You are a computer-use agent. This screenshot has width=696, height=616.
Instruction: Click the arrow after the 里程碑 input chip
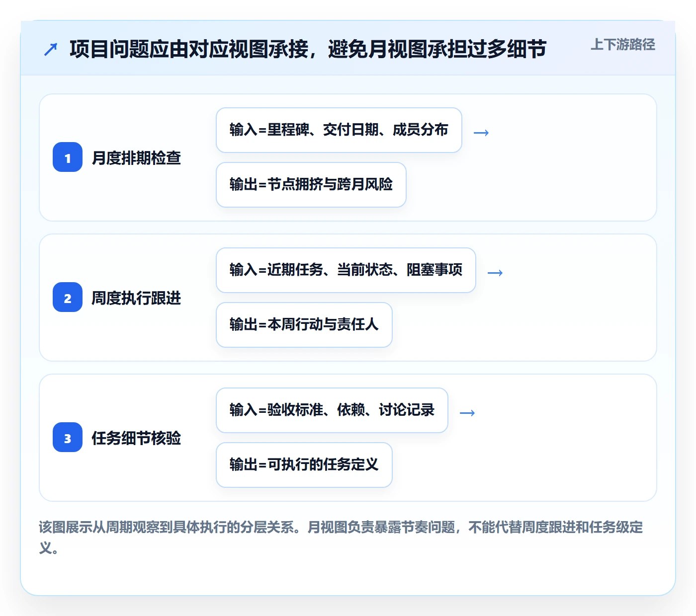(x=481, y=132)
